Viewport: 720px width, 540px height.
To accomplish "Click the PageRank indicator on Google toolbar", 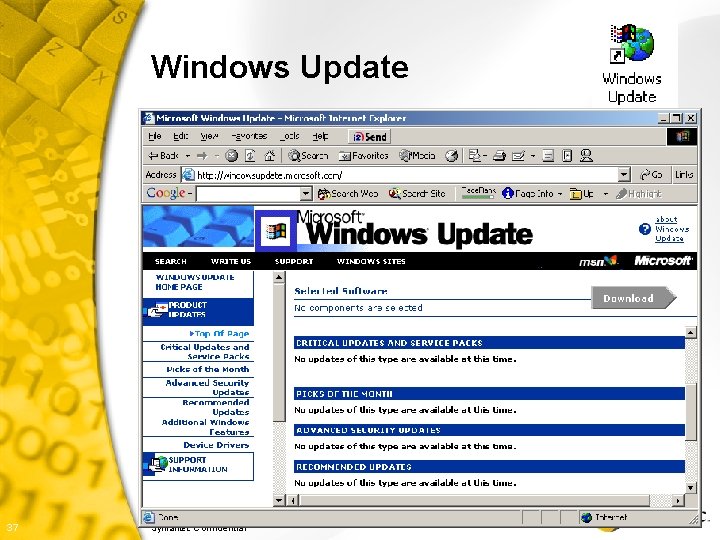I will pos(478,193).
